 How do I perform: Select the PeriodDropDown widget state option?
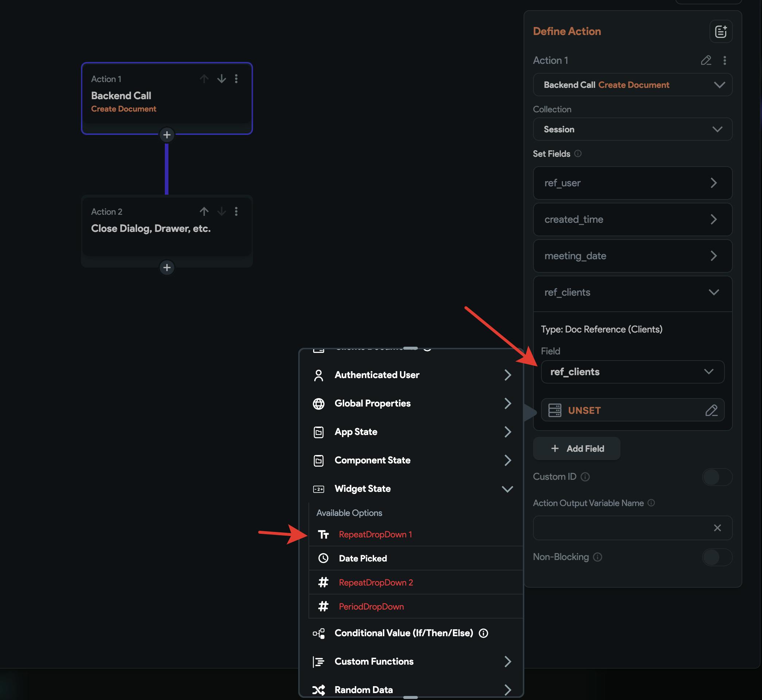click(x=416, y=606)
